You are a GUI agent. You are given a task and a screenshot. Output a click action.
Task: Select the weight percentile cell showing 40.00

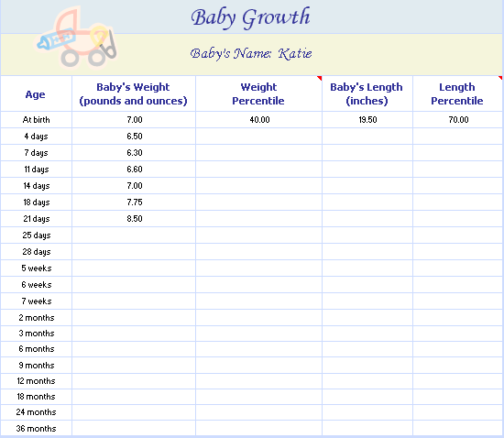258,120
